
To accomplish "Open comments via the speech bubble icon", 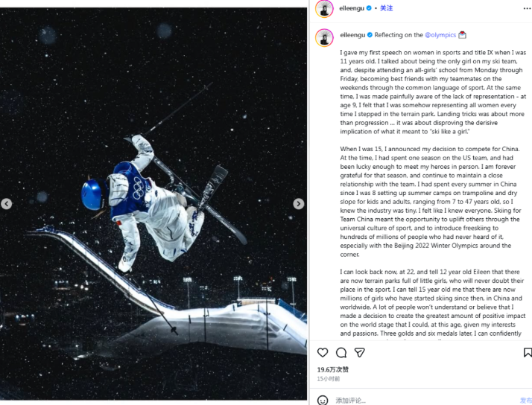I will (341, 352).
